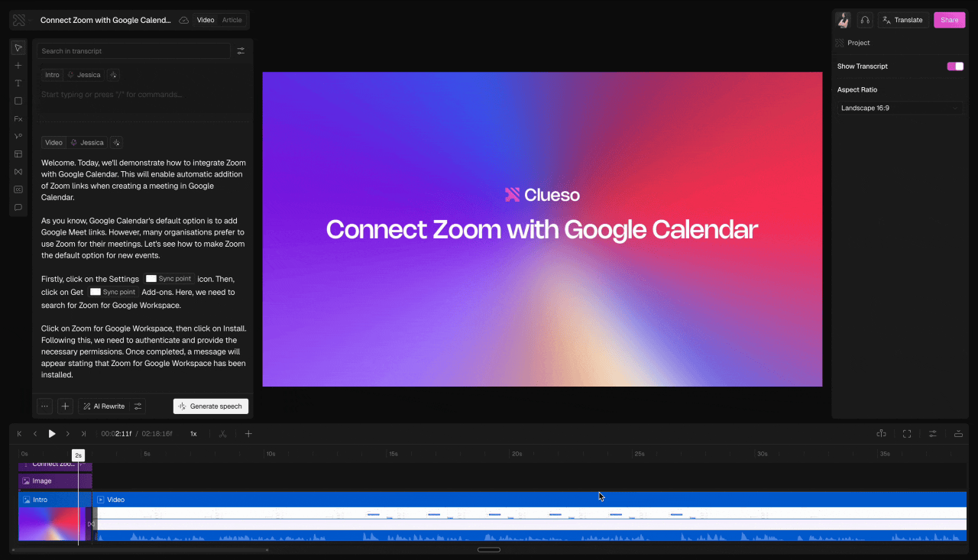The width and height of the screenshot is (978, 560).
Task: Select the pointer/cursor tool
Action: click(x=18, y=48)
